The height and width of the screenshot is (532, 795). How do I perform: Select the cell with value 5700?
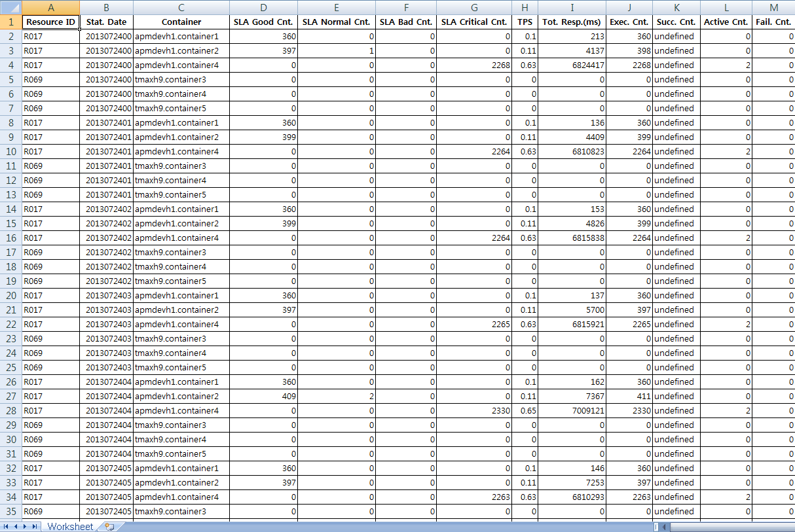coord(572,310)
